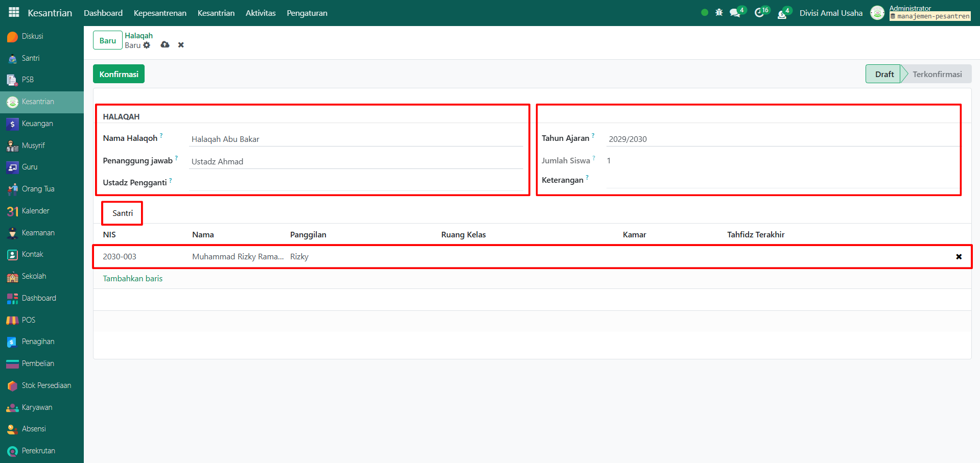The image size is (980, 463).
Task: Open the Penanggung jawab dropdown field
Action: click(355, 161)
